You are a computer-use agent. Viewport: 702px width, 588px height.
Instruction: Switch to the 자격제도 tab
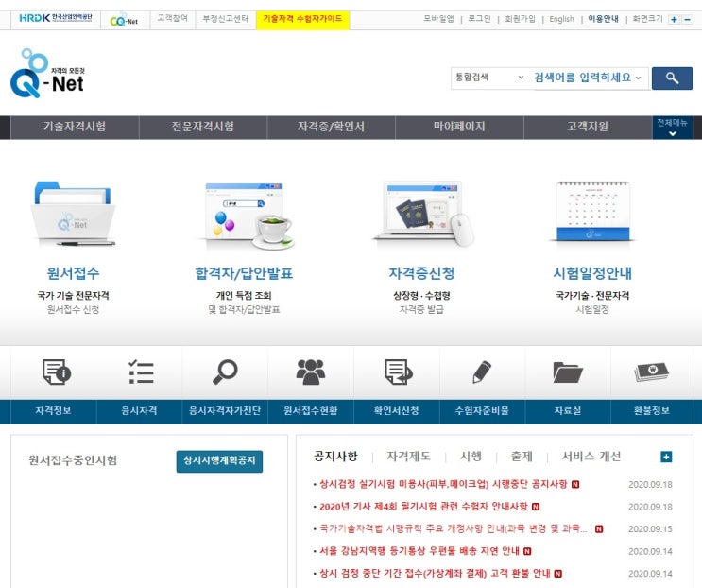409,457
